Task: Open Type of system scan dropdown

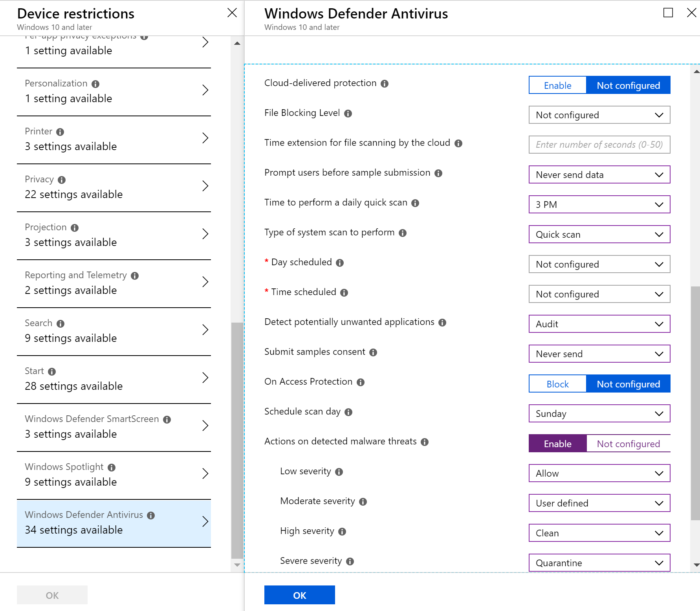Action: click(599, 234)
